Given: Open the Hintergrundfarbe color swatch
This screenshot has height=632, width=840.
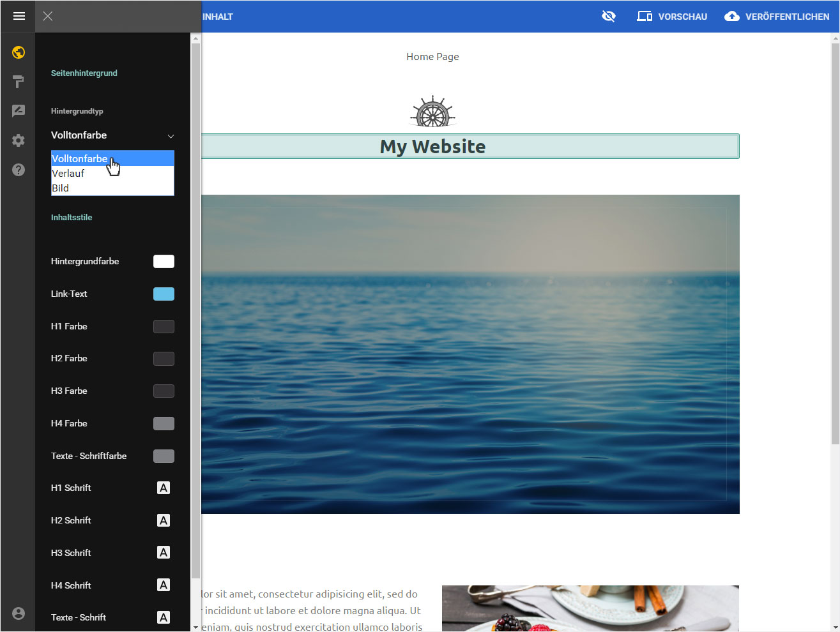Looking at the screenshot, I should point(164,261).
